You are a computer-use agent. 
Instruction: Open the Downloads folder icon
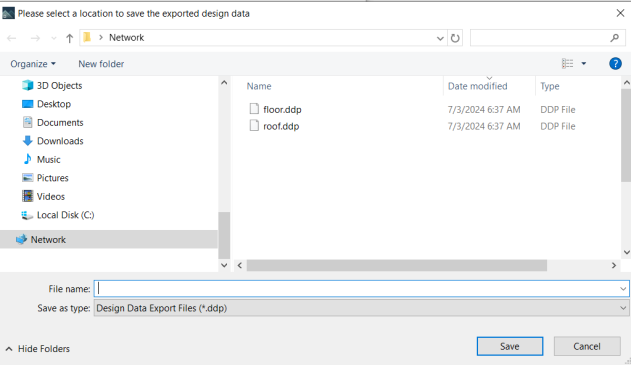point(27,141)
